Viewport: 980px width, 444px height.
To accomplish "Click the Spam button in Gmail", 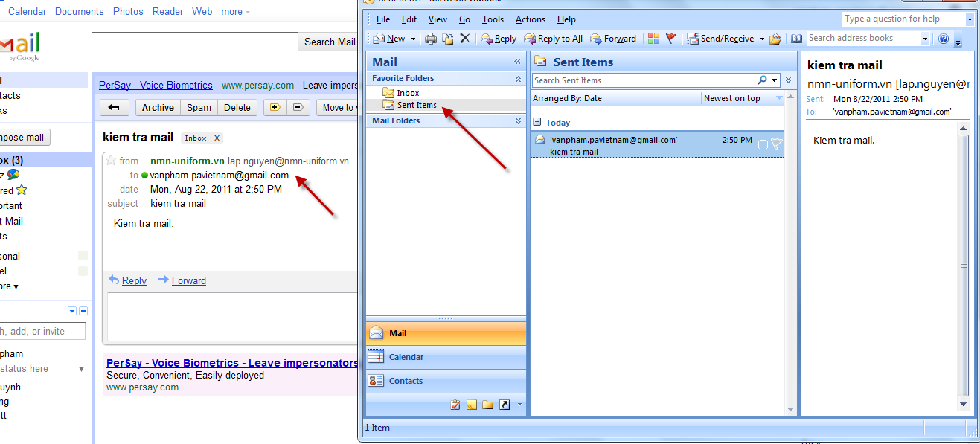I will pyautogui.click(x=199, y=108).
